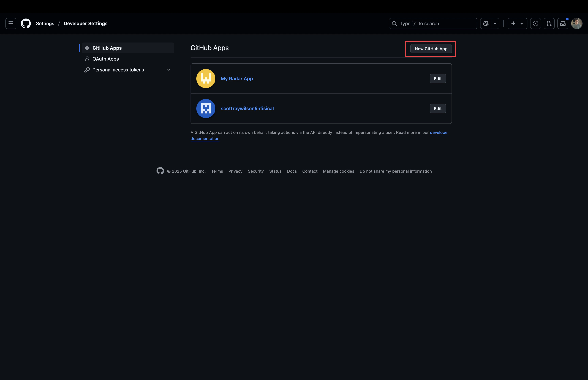Click the Developer Settings breadcrumb

pyautogui.click(x=86, y=23)
